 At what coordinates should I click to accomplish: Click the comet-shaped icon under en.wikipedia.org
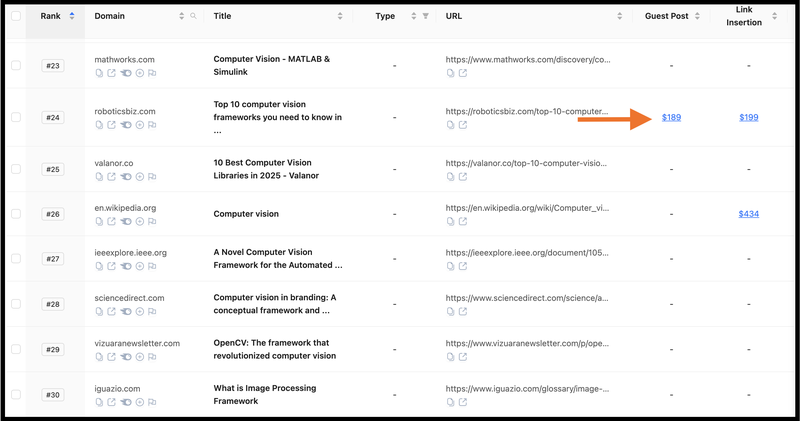click(x=126, y=221)
